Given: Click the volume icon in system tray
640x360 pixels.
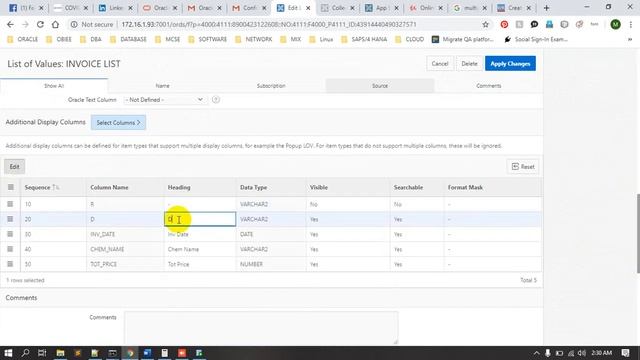Looking at the screenshot, I should pyautogui.click(x=582, y=353).
